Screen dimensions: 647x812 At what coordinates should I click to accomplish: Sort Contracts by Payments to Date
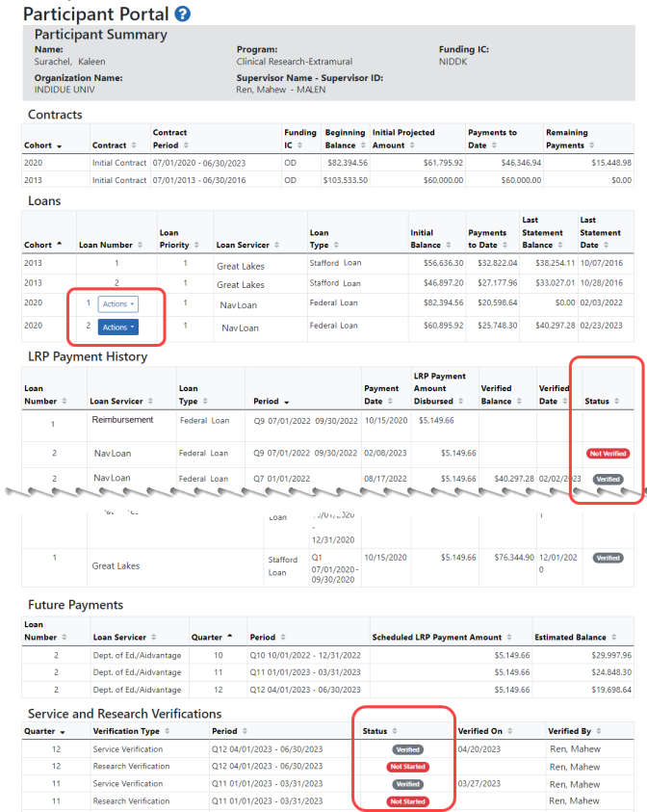pos(492,139)
